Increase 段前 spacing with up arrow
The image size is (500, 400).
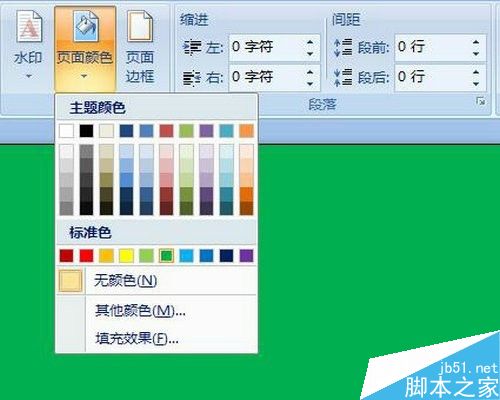click(476, 42)
